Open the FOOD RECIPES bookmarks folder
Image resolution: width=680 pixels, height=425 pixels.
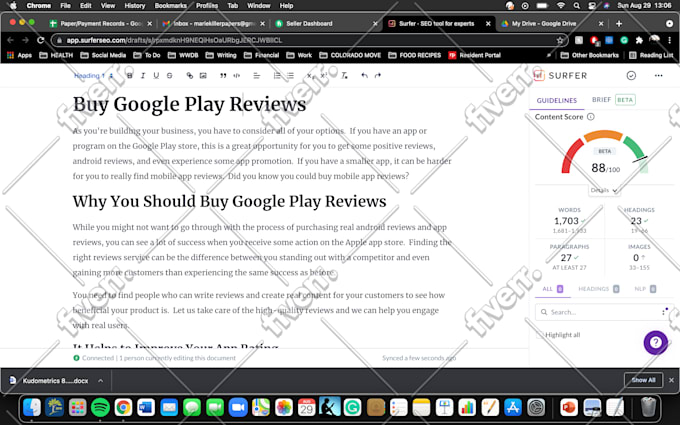click(x=415, y=55)
